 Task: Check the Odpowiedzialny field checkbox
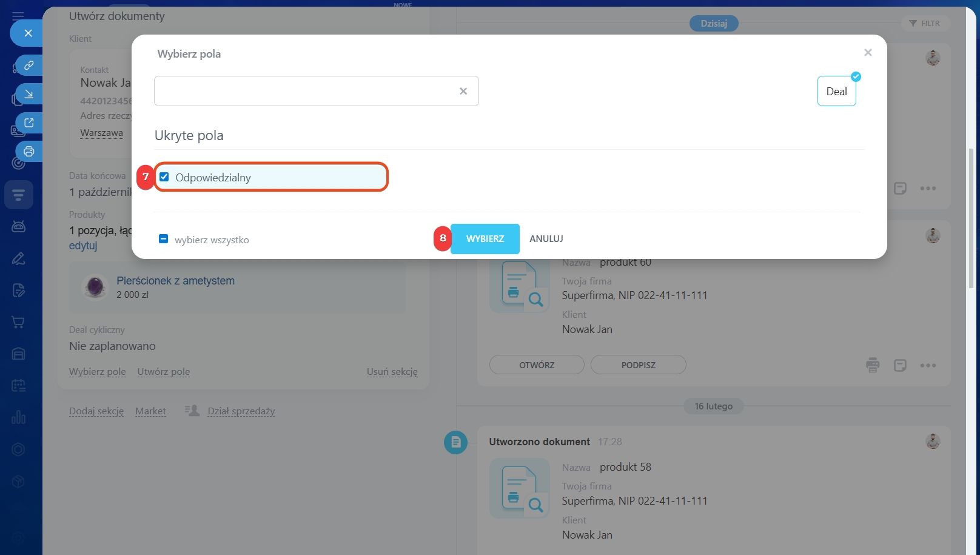click(164, 177)
